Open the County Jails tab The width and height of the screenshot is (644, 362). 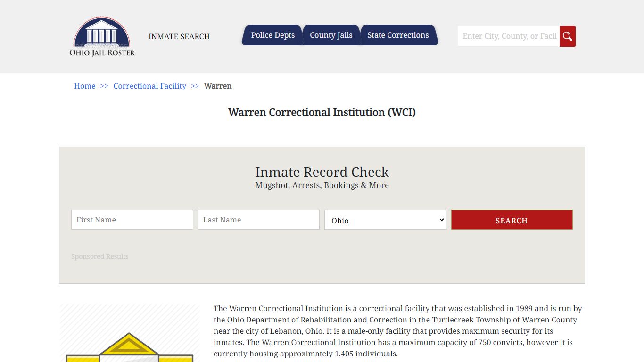[331, 35]
